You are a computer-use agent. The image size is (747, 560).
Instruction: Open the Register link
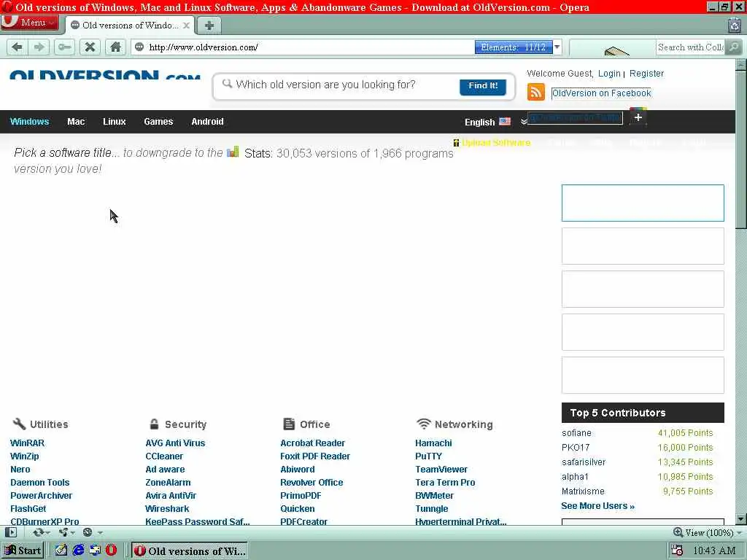[x=646, y=74]
